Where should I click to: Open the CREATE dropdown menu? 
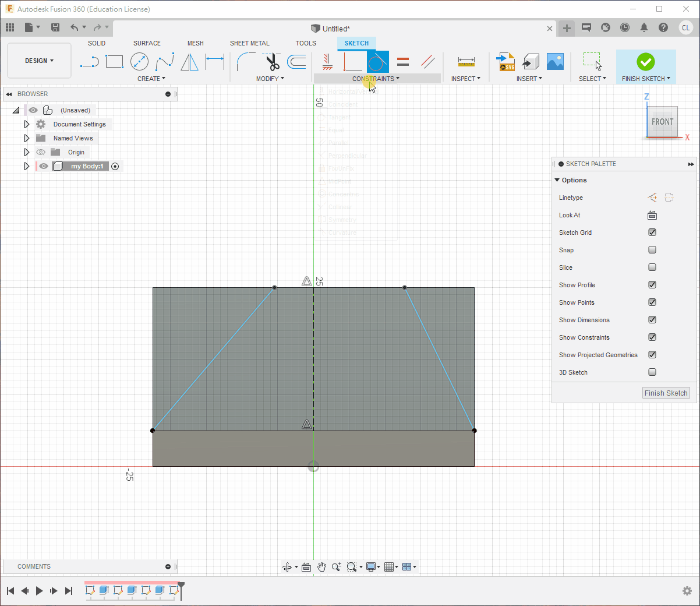(151, 79)
